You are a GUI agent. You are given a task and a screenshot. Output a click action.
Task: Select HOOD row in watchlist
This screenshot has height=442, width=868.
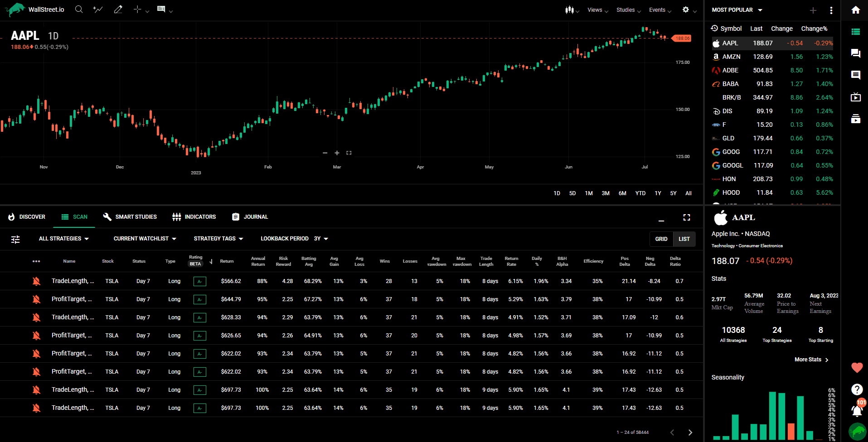(x=772, y=192)
